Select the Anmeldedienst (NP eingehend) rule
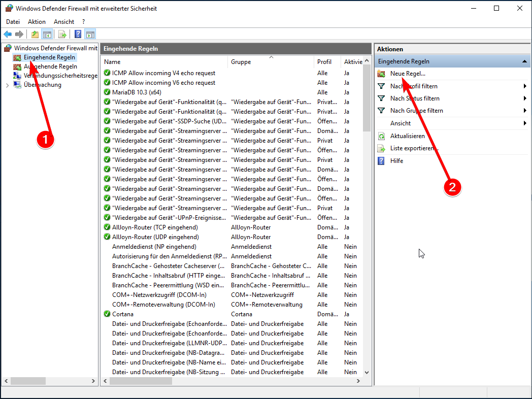The height and width of the screenshot is (399, 532). point(231,247)
